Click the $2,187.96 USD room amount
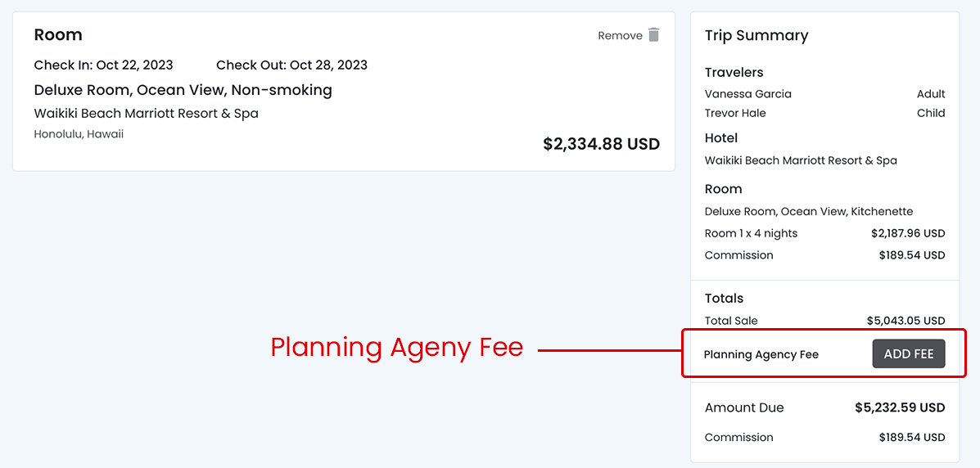 coord(908,233)
